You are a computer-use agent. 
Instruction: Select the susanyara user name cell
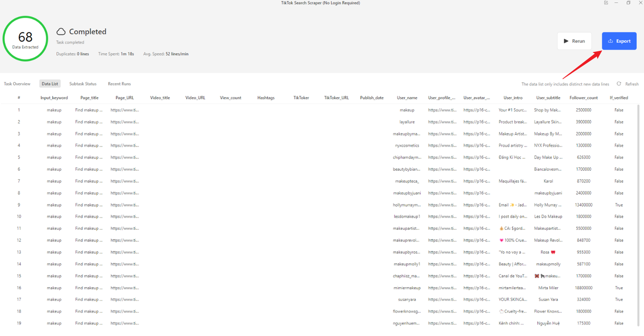pyautogui.click(x=407, y=299)
